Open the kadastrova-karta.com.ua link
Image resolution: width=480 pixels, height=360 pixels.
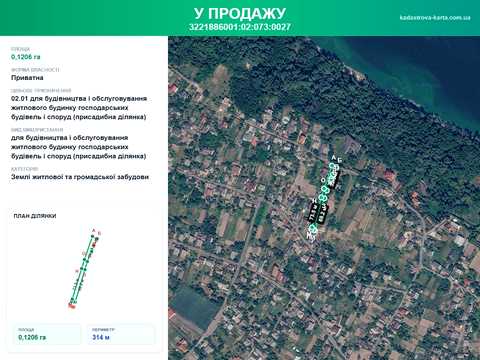click(435, 17)
